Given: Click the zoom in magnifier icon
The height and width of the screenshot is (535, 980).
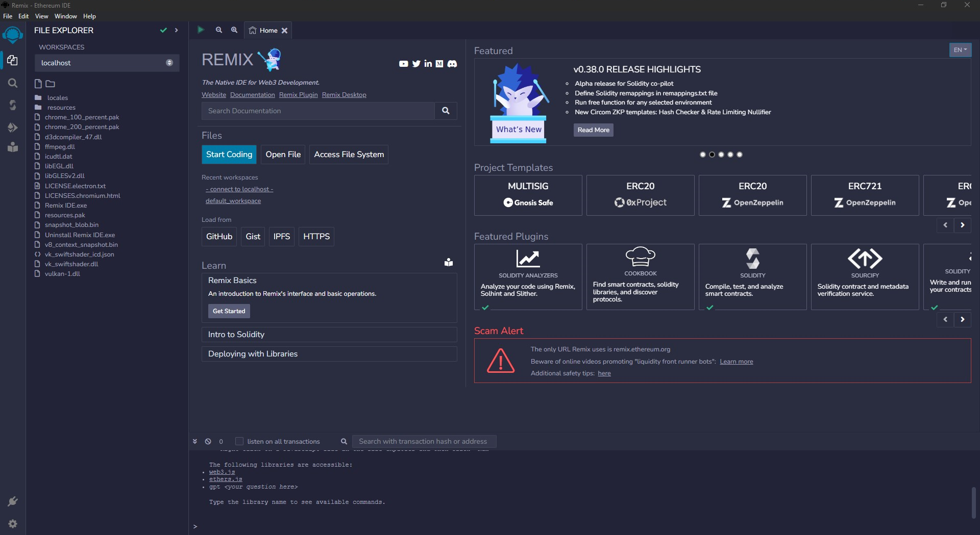Looking at the screenshot, I should pos(234,30).
